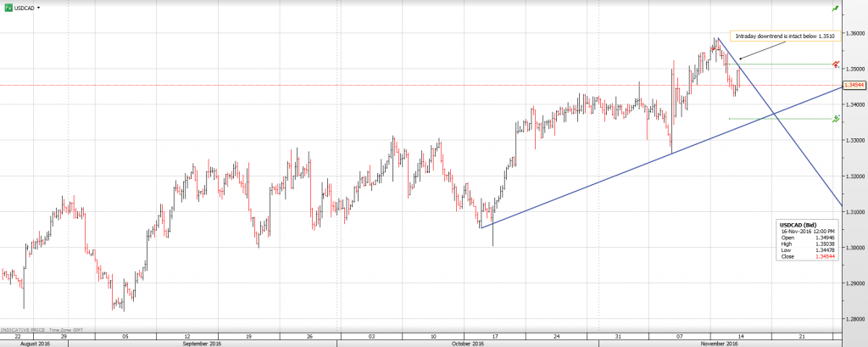
Task: Click the green Fx instrument icon
Action: click(8, 7)
